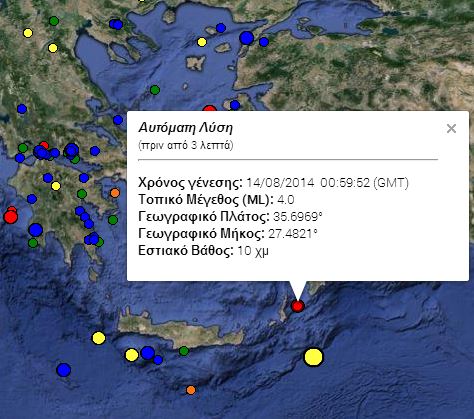Click the large blue marker in southwest Peloponnese
474x419 pixels.
pos(36,230)
